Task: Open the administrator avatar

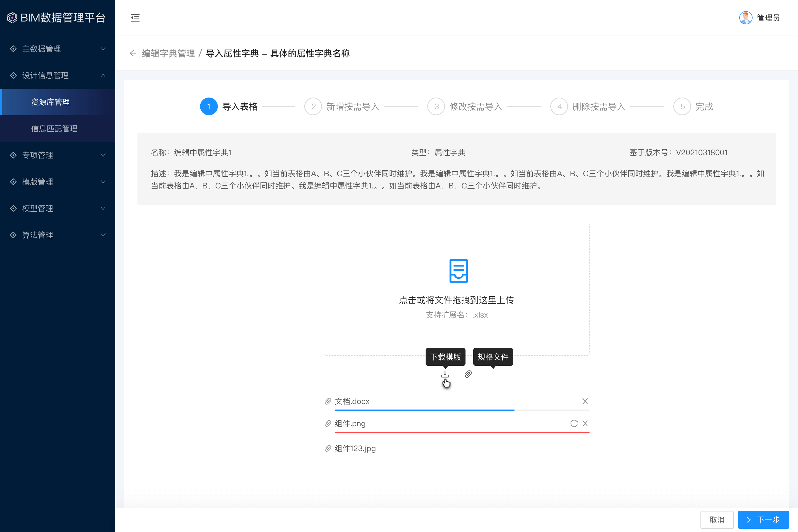Action: [x=746, y=18]
